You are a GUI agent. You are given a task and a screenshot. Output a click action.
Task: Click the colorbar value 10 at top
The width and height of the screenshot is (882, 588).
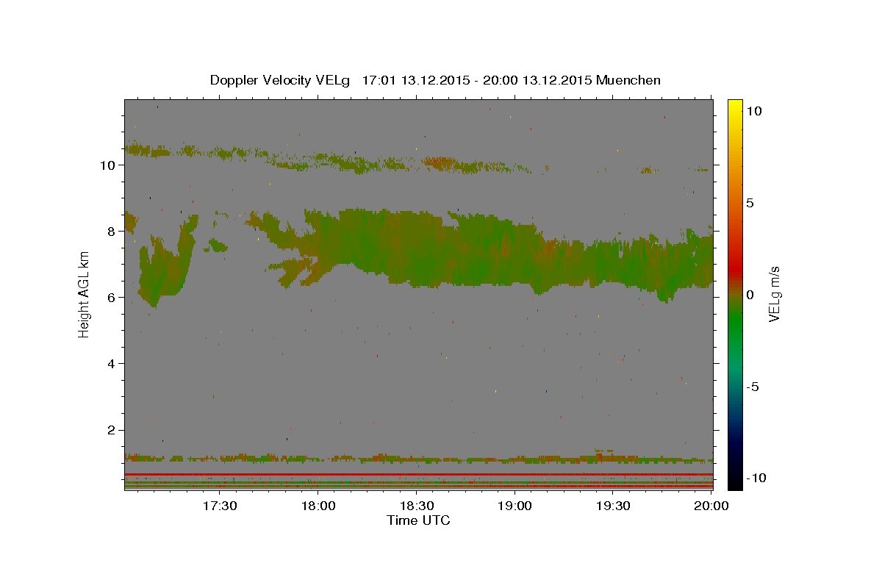(754, 110)
